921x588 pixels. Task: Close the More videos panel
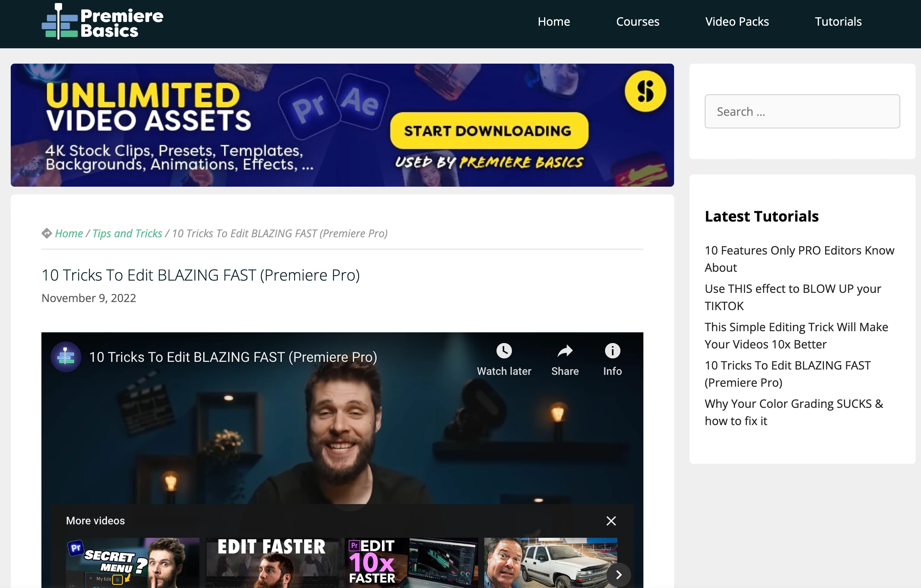[611, 521]
